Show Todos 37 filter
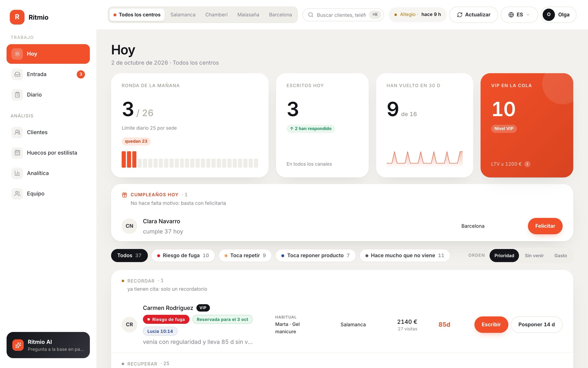The height and width of the screenshot is (368, 588). click(129, 255)
